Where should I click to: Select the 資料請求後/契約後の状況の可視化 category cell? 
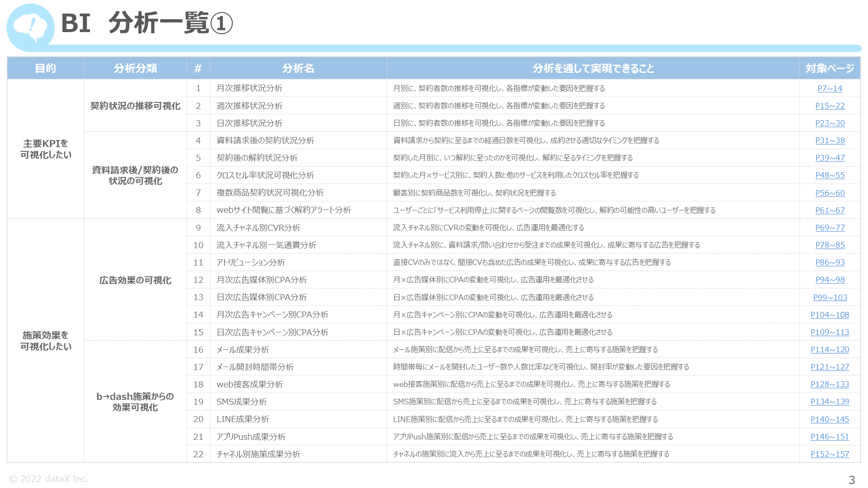point(135,175)
